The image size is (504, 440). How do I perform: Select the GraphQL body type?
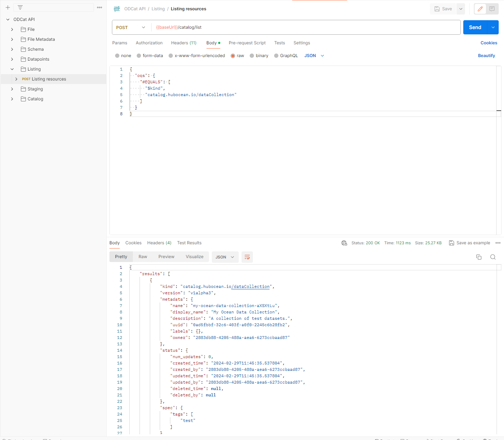click(286, 56)
